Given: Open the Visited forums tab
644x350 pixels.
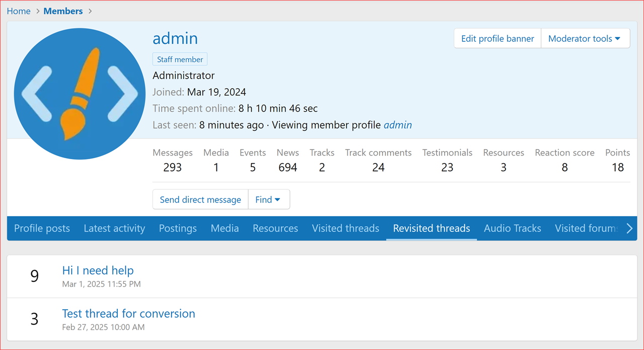Looking at the screenshot, I should (587, 228).
